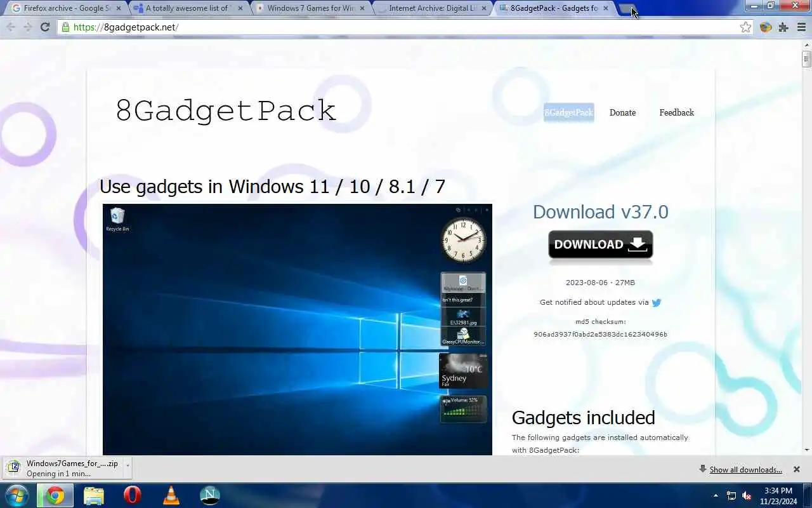
Task: Click the '2023-08-06 · 27MB' text
Action: pyautogui.click(x=600, y=283)
